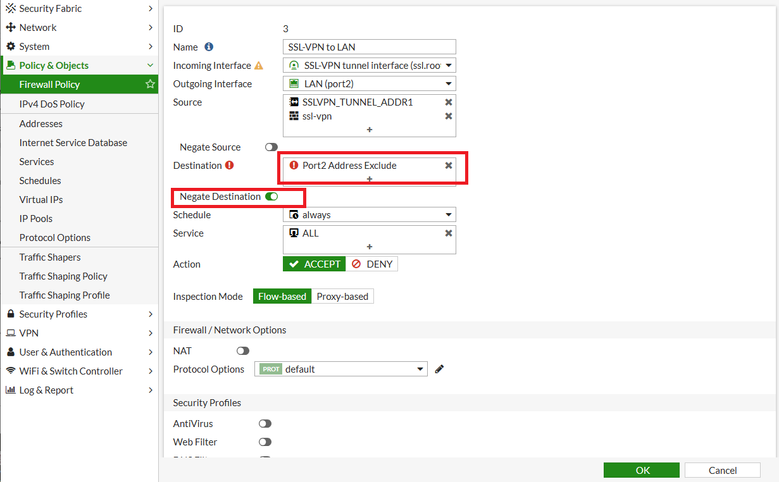Remove ssl-vpn from Source list

click(x=448, y=116)
